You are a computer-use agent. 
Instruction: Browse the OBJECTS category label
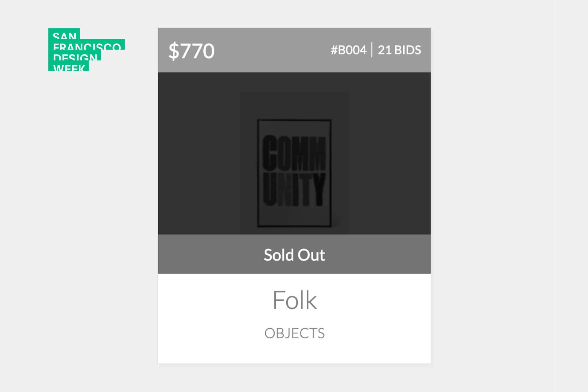(x=294, y=333)
